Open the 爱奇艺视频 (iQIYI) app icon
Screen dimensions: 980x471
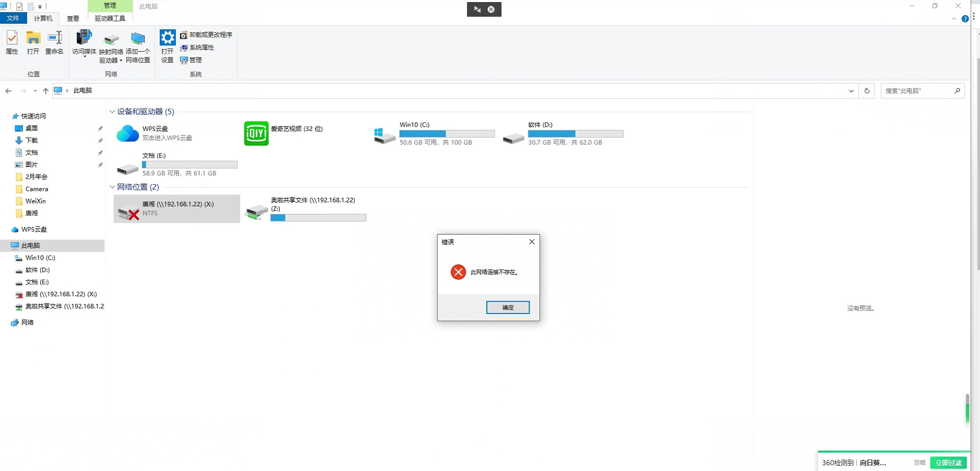point(256,134)
